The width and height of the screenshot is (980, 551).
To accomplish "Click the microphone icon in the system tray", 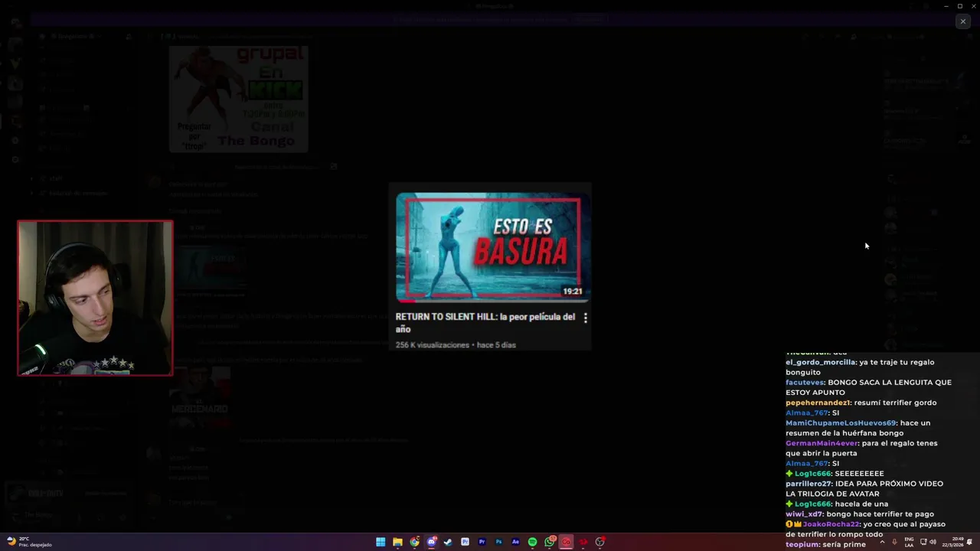I will 894,542.
